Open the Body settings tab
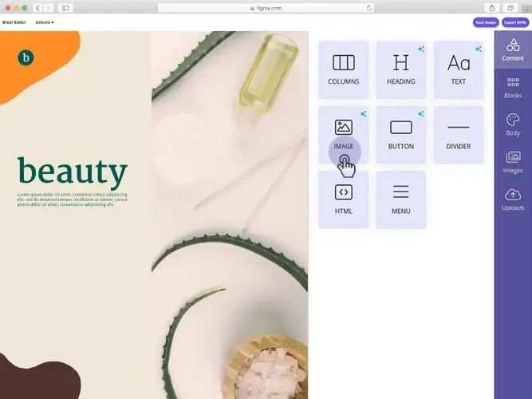The width and height of the screenshot is (532, 399). point(513,124)
